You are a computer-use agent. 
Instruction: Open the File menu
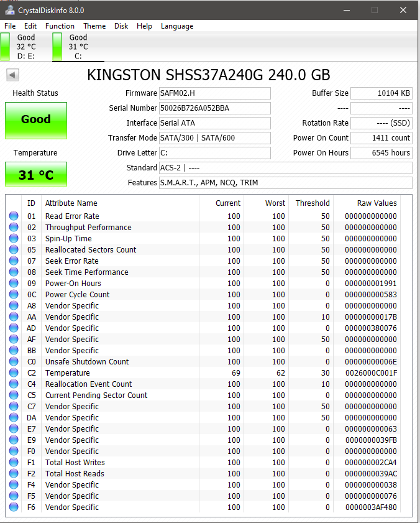click(x=10, y=26)
